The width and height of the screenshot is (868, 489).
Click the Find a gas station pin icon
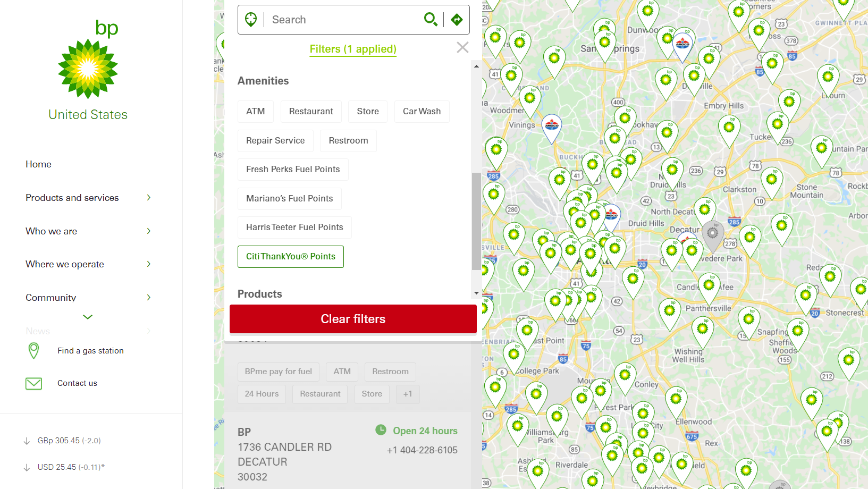tap(33, 351)
